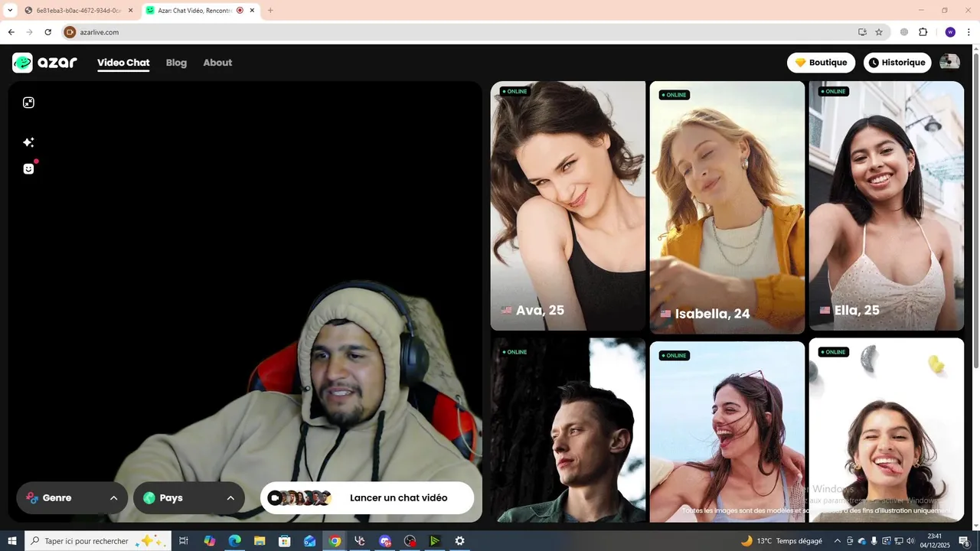Open the Chrome extensions puzzle icon

tap(923, 32)
